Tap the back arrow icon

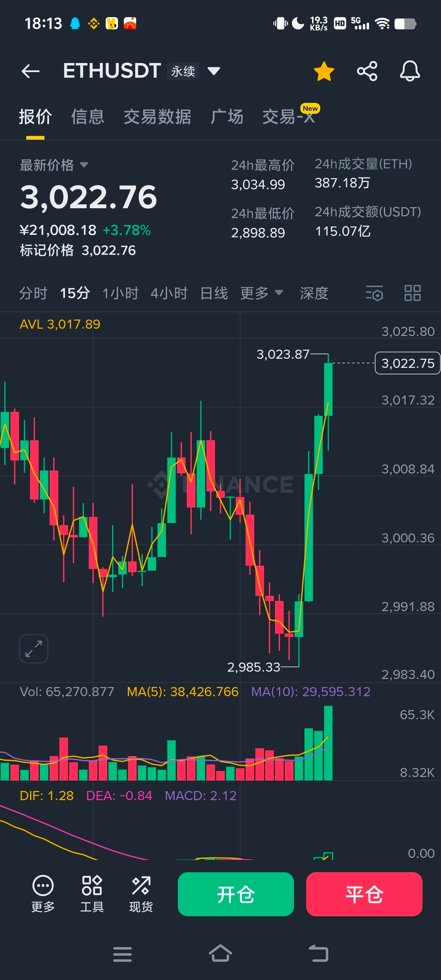pos(31,71)
